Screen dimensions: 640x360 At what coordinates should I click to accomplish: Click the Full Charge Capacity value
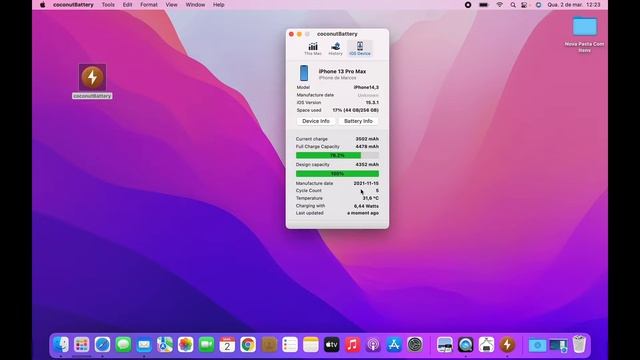click(x=367, y=147)
